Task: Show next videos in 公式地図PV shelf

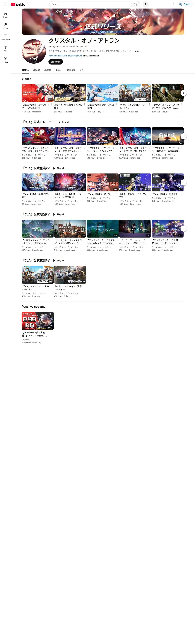Action: (x=183, y=229)
